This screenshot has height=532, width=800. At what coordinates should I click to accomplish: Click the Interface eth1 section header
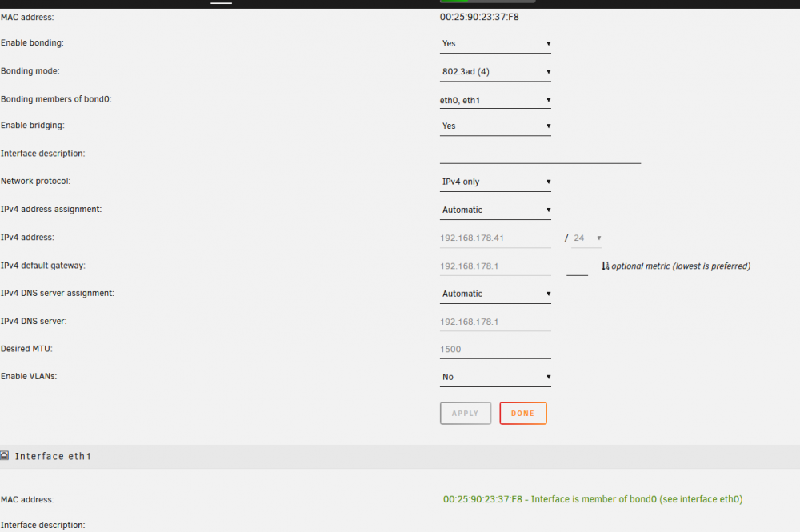tap(400, 457)
